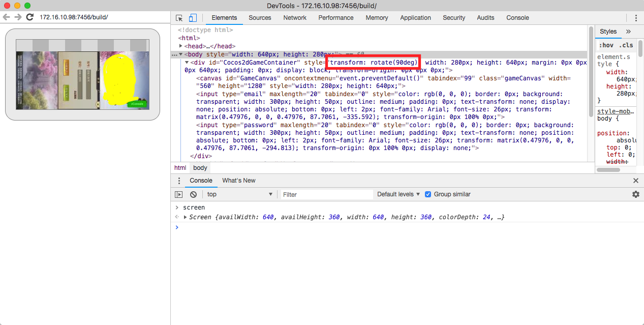Click the 'screen' console command entry

click(194, 208)
